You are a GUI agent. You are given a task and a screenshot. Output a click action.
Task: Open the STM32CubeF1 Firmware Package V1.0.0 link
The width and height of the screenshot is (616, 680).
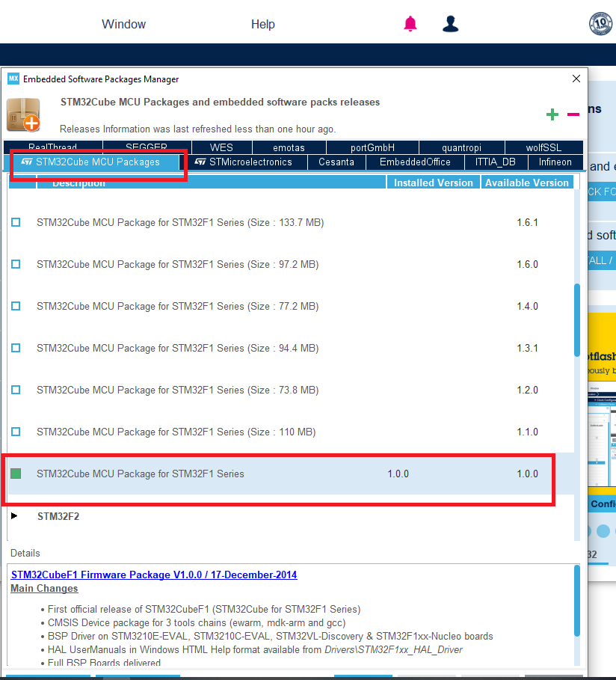154,575
